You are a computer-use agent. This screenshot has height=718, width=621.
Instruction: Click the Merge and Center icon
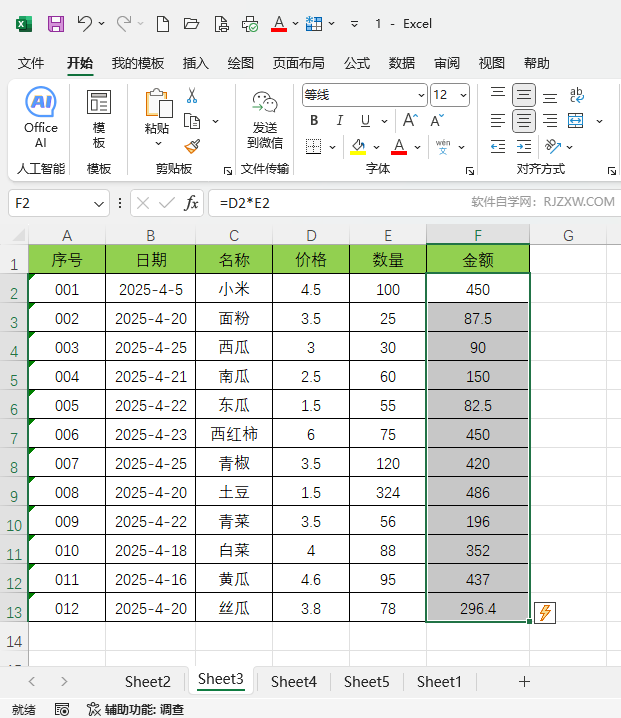coord(576,121)
